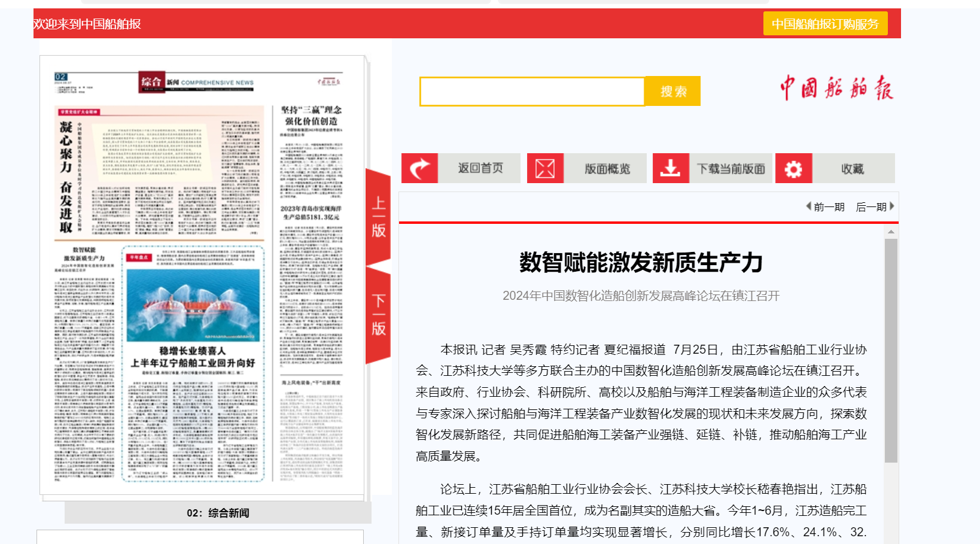Click the left arrow for previous issue

click(809, 206)
